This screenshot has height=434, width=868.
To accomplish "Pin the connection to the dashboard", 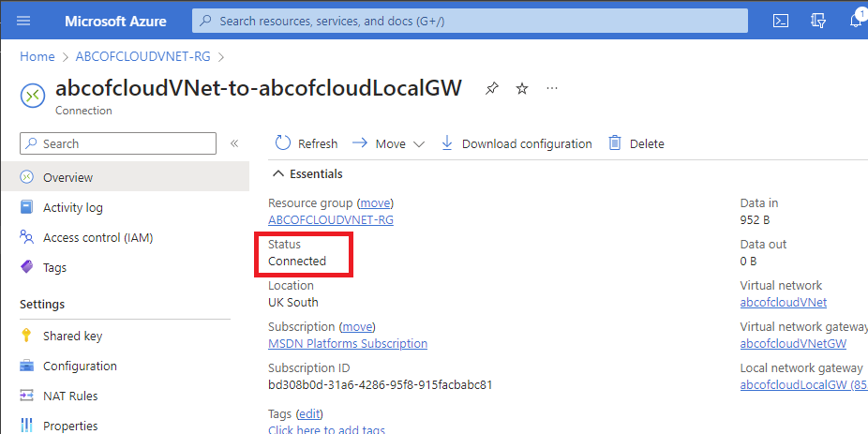I will click(x=492, y=88).
